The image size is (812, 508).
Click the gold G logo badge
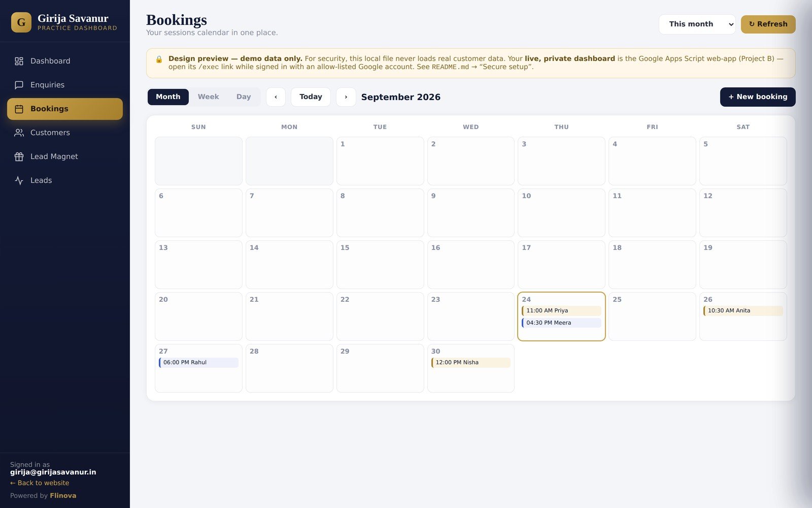[x=21, y=22]
